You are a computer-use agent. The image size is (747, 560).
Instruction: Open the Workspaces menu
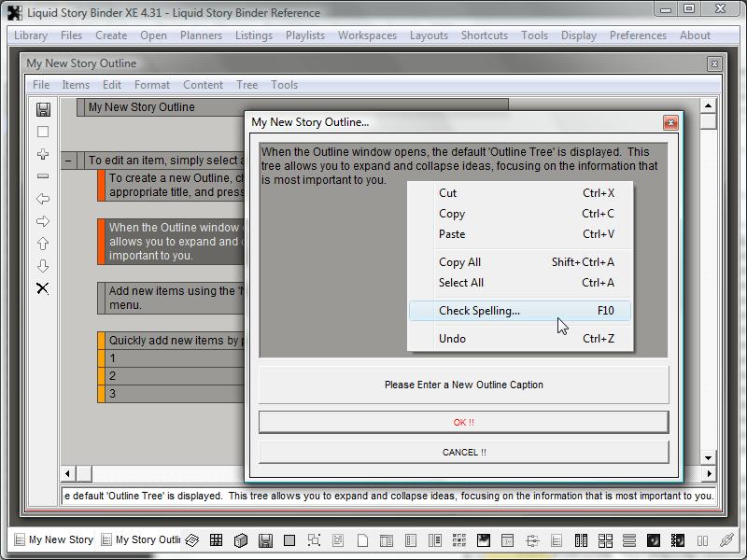(x=367, y=35)
